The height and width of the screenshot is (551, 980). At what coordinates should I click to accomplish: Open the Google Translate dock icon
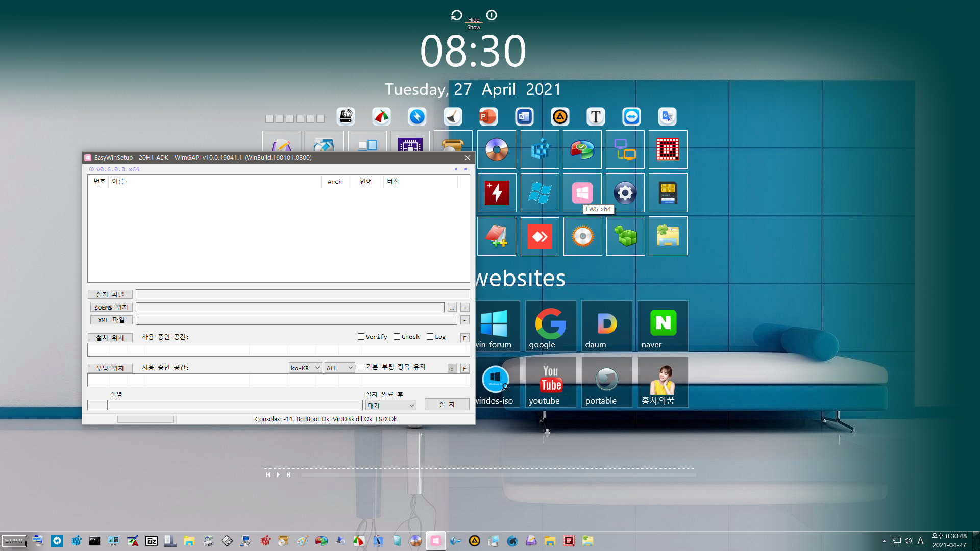pyautogui.click(x=667, y=117)
